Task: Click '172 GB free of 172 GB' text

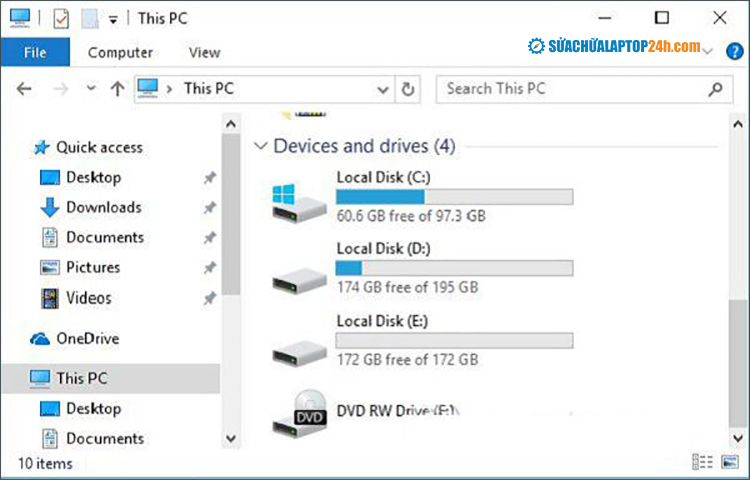Action: coord(408,360)
